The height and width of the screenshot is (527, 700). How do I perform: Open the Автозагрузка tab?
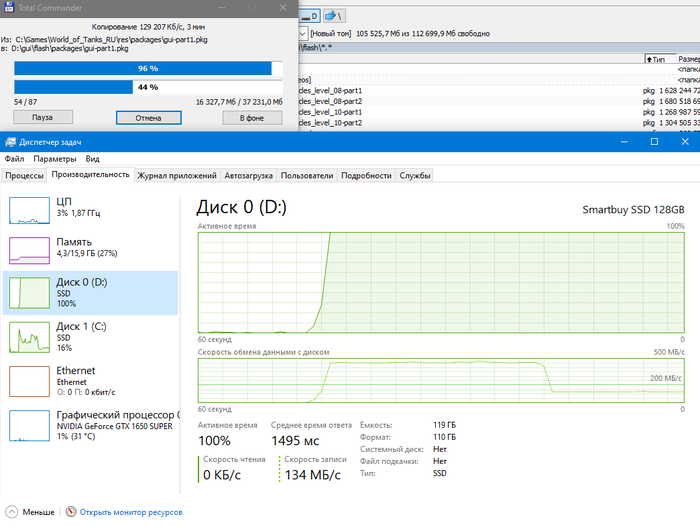(x=249, y=176)
